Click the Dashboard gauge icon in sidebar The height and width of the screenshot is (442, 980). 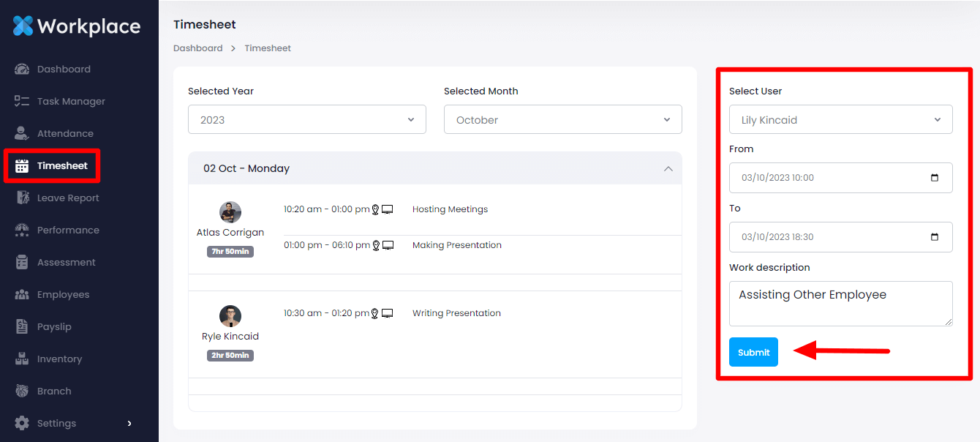click(22, 70)
